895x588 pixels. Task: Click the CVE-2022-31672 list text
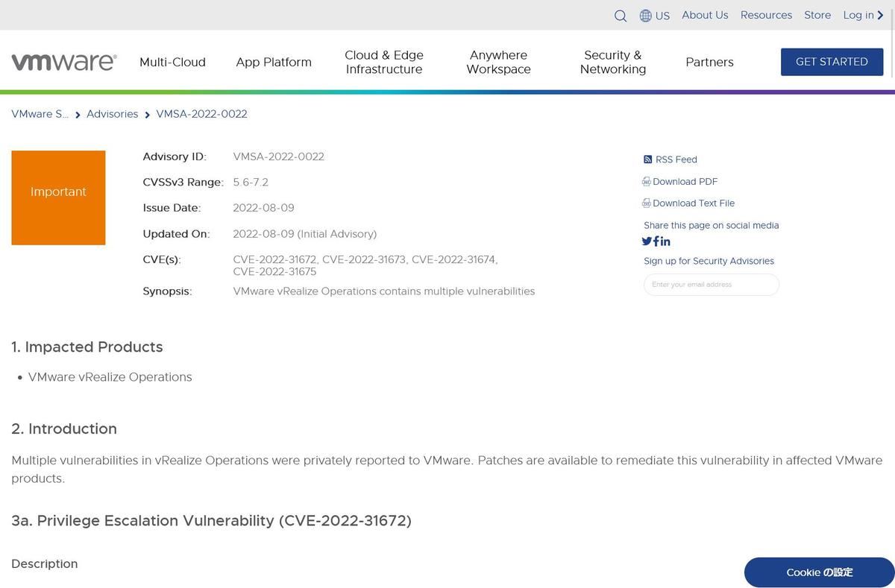click(x=276, y=259)
